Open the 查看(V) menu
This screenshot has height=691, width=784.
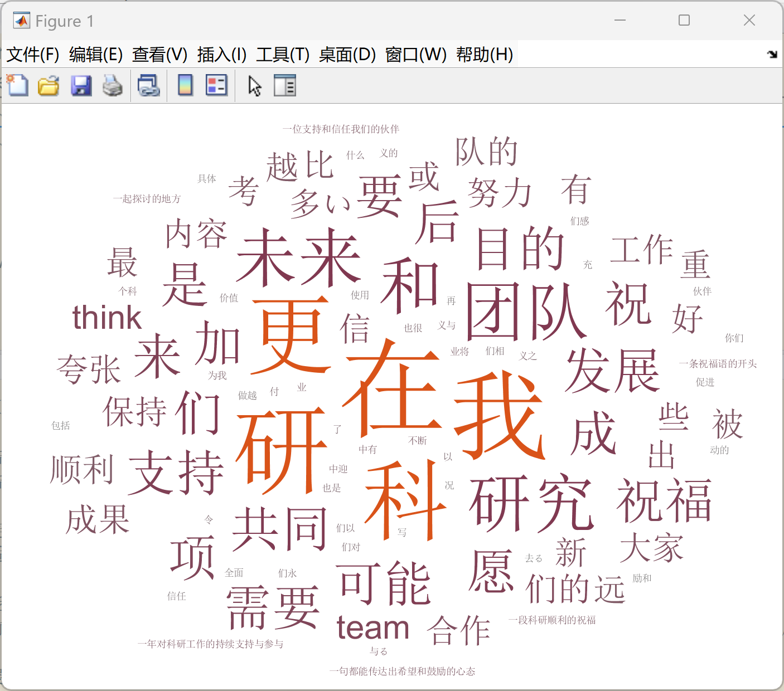point(160,55)
